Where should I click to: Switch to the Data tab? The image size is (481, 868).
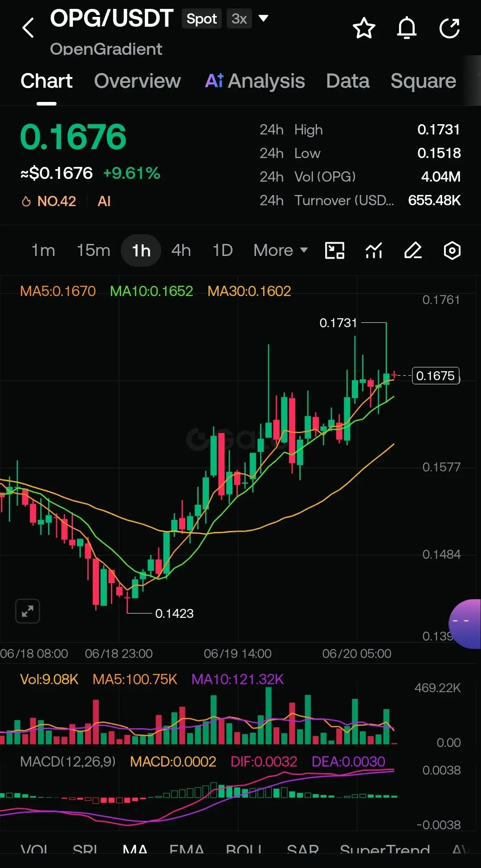click(x=347, y=81)
